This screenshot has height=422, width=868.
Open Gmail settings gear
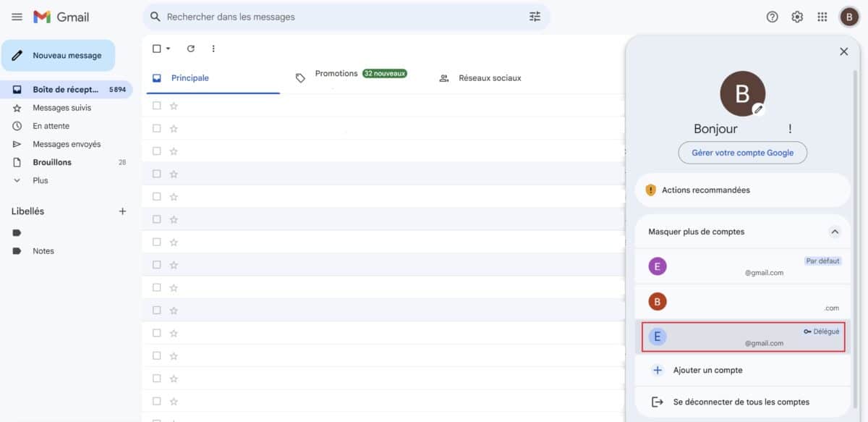tap(796, 16)
